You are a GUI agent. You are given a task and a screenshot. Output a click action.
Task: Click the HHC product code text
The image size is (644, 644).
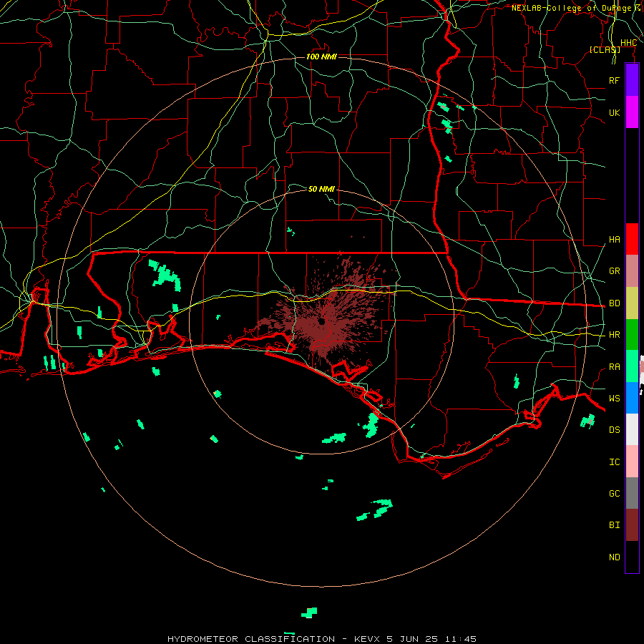click(x=628, y=43)
